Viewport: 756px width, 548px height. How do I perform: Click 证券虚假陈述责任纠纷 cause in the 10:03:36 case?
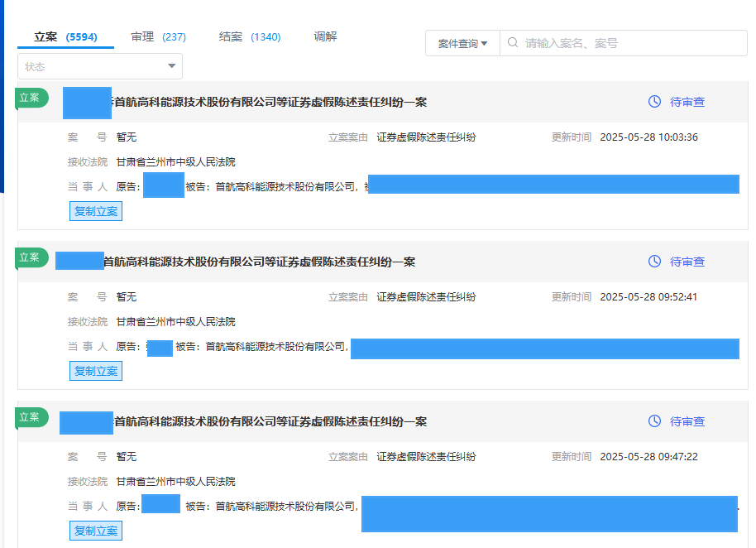click(x=426, y=137)
